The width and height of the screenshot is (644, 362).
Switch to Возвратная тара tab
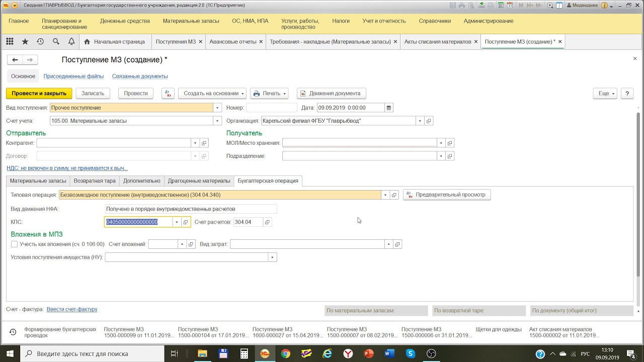click(95, 181)
